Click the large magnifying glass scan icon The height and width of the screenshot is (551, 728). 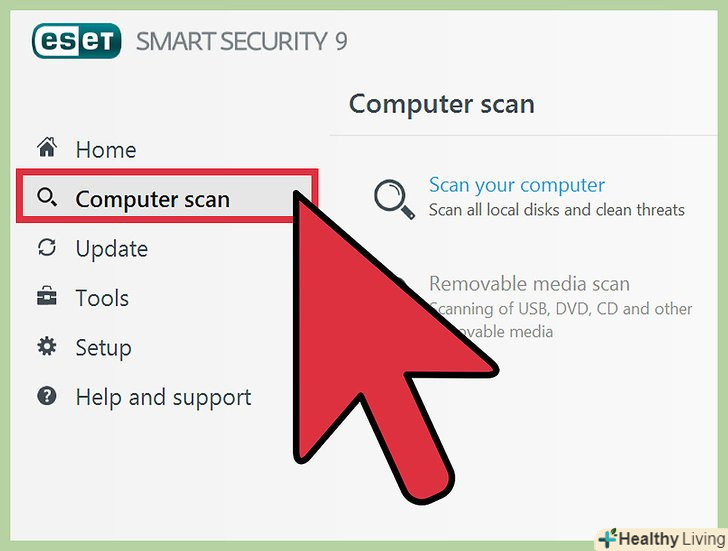click(x=394, y=199)
